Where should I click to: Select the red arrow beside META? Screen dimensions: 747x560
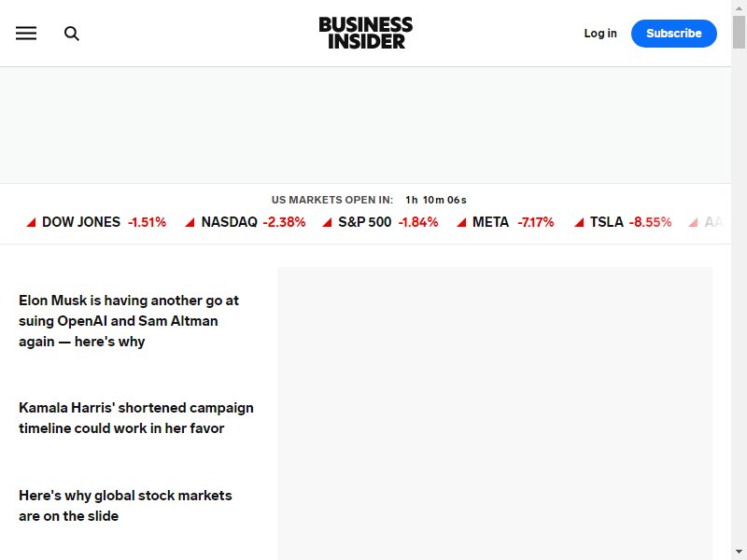pos(461,222)
